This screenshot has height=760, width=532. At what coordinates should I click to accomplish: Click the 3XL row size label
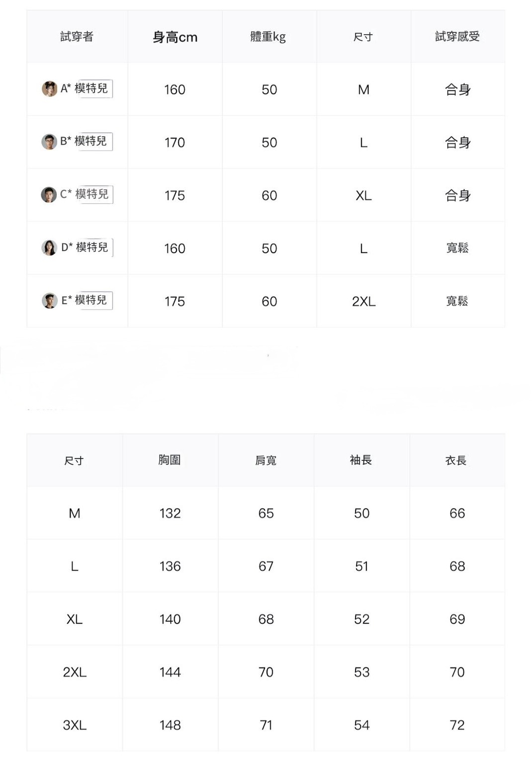75,725
